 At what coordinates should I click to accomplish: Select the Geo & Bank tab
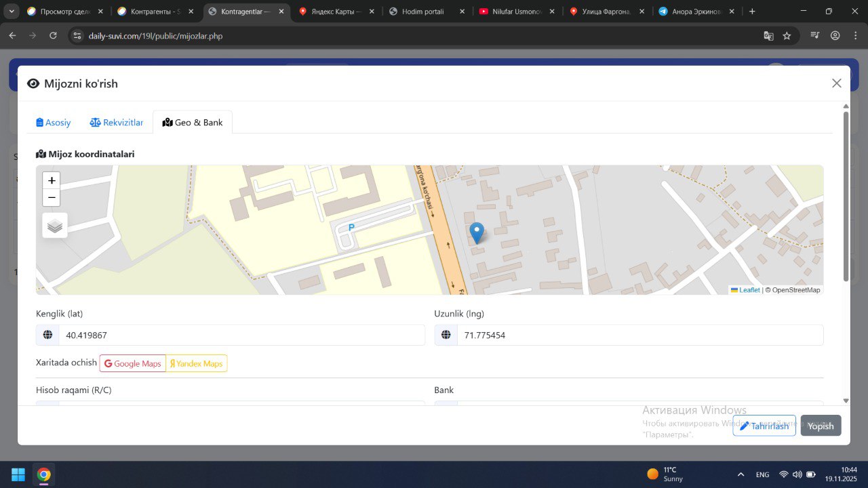click(193, 123)
